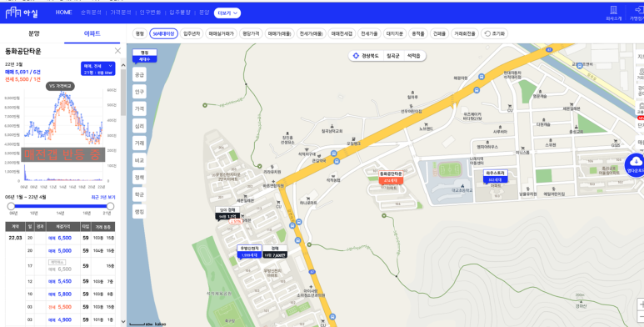Open the 석적읍 town selector
This screenshot has height=327, width=644.
click(413, 56)
